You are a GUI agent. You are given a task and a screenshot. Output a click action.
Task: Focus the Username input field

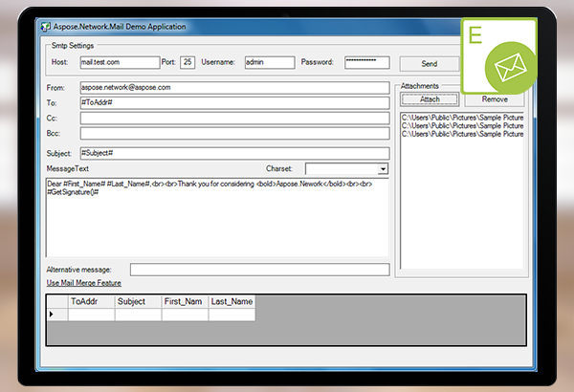(270, 62)
